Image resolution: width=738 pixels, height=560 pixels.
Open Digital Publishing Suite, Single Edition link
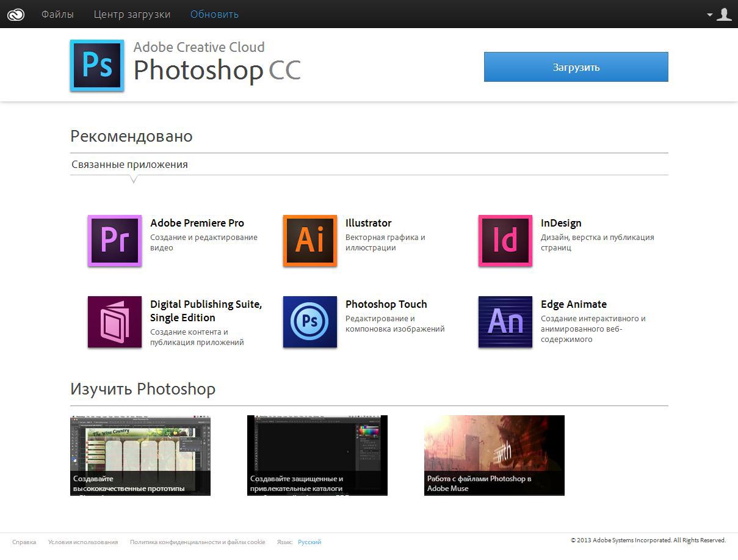(206, 311)
